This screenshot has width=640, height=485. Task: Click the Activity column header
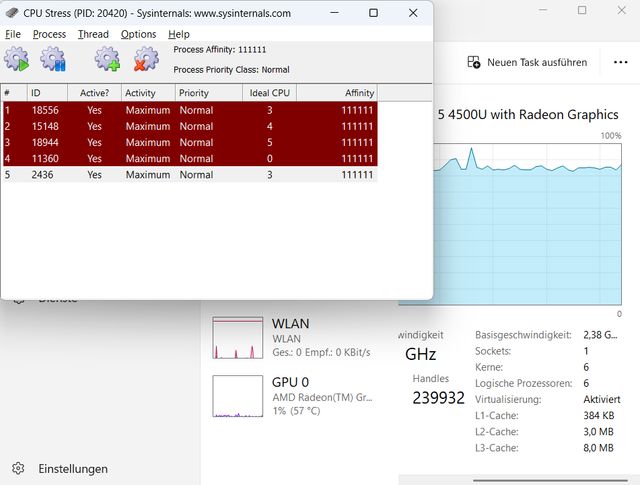click(x=148, y=93)
